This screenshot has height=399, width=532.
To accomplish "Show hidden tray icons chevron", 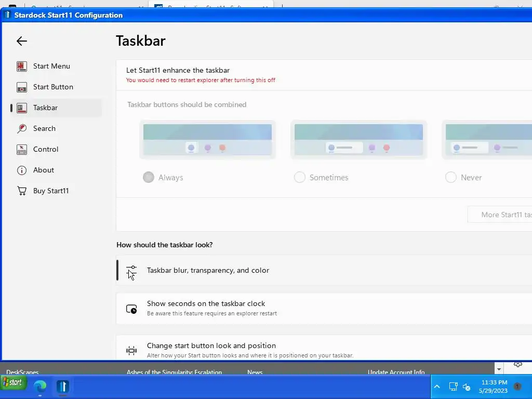I will [x=437, y=387].
